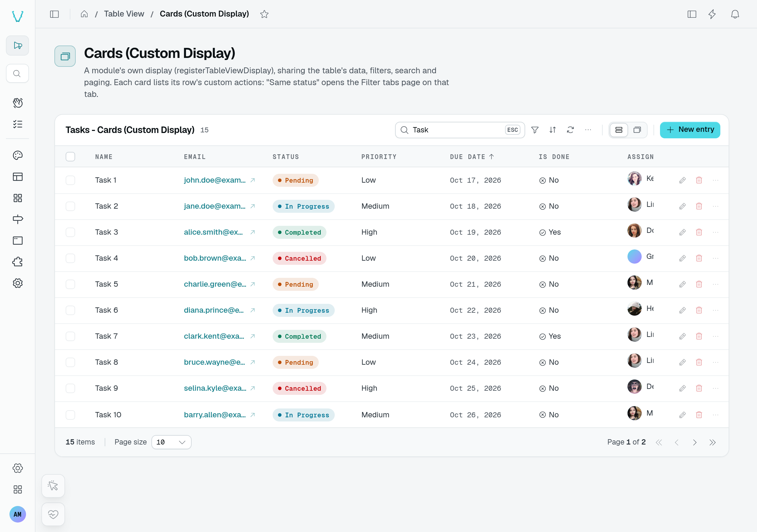Open the heartbeat health widget

53,514
